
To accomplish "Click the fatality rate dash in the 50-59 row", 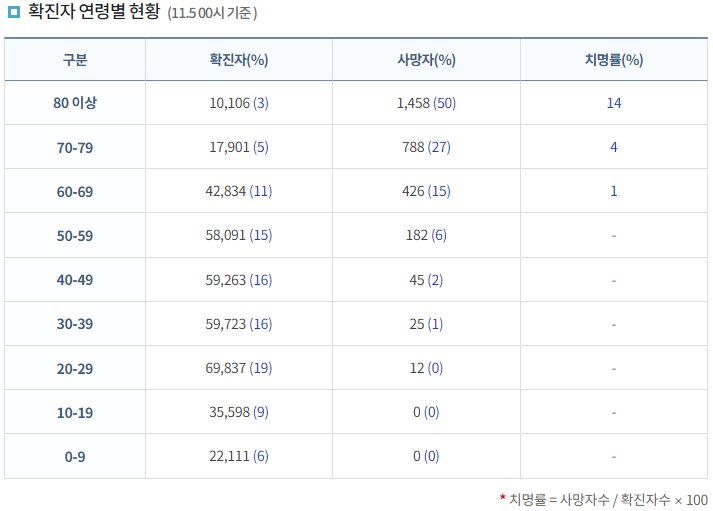I will point(614,236).
